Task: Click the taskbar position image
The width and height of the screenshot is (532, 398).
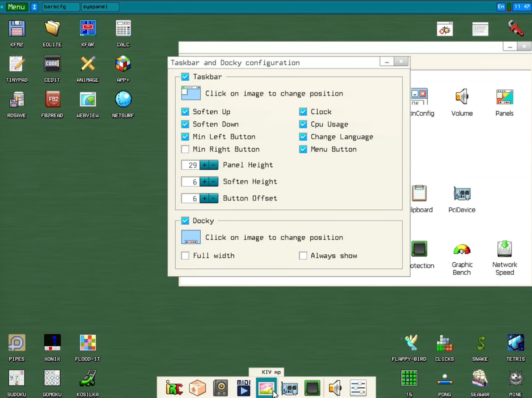Action: (191, 93)
